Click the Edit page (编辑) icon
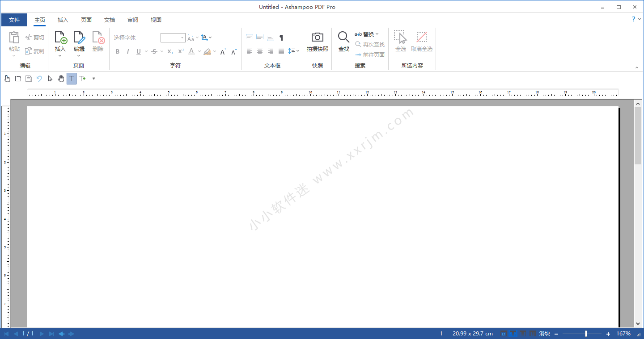The height and width of the screenshot is (339, 644). pos(79,37)
